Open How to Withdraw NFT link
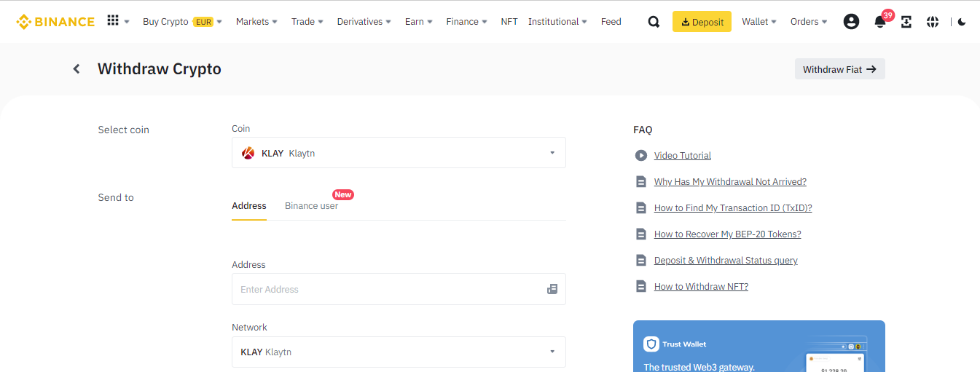980x372 pixels. coord(701,287)
